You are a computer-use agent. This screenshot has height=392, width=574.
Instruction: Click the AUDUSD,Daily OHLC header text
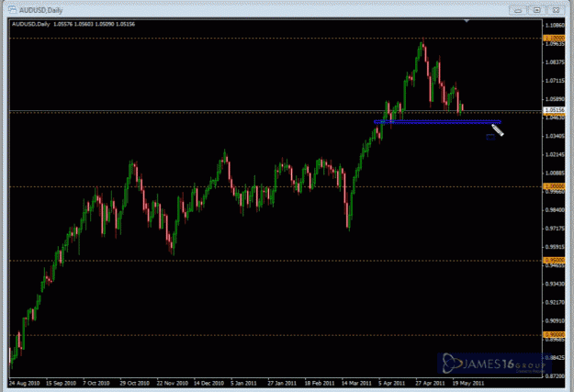tap(73, 24)
